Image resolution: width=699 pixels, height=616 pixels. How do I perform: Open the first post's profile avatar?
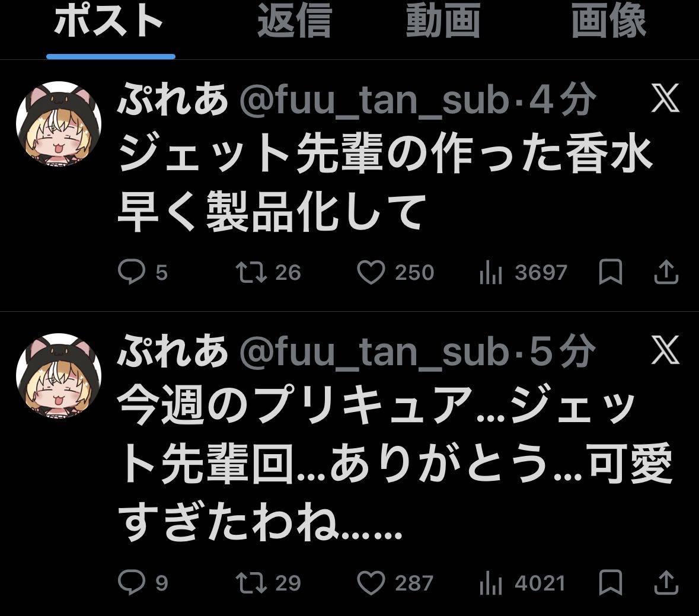tap(59, 123)
